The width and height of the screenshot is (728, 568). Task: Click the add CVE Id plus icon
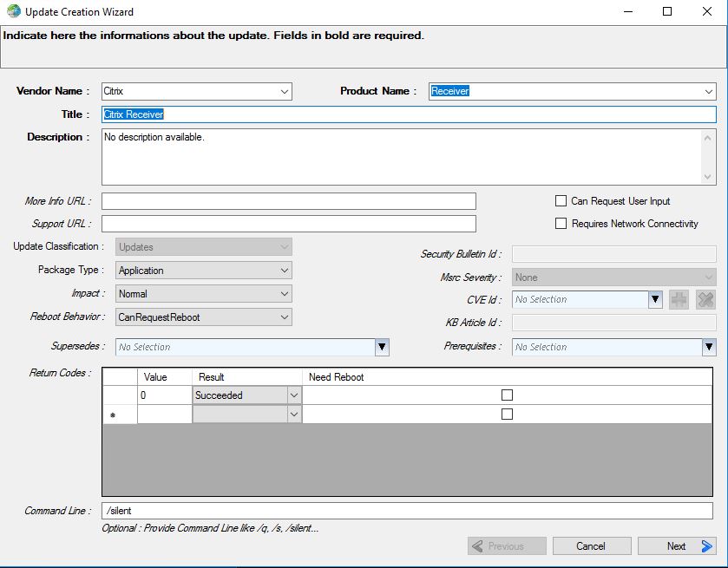[679, 300]
